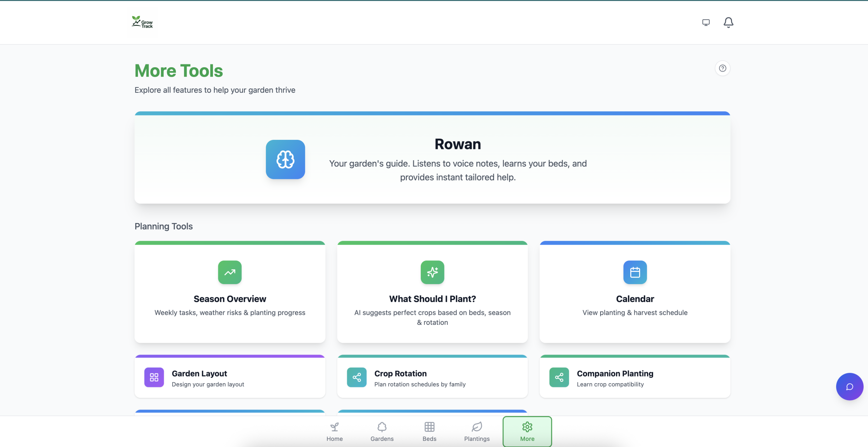
Task: Click the Companion Planting icon
Action: tap(559, 377)
